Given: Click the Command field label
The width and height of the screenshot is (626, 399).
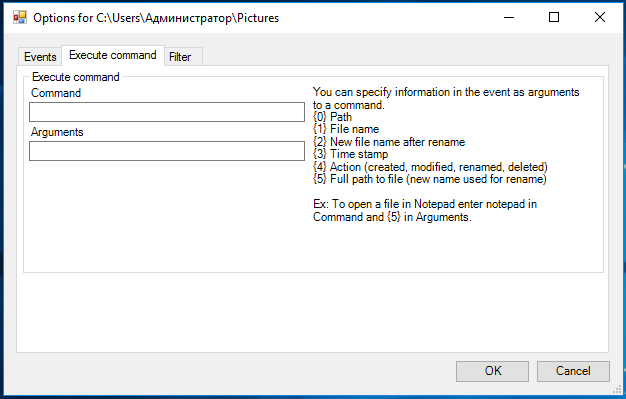Looking at the screenshot, I should [x=56, y=93].
